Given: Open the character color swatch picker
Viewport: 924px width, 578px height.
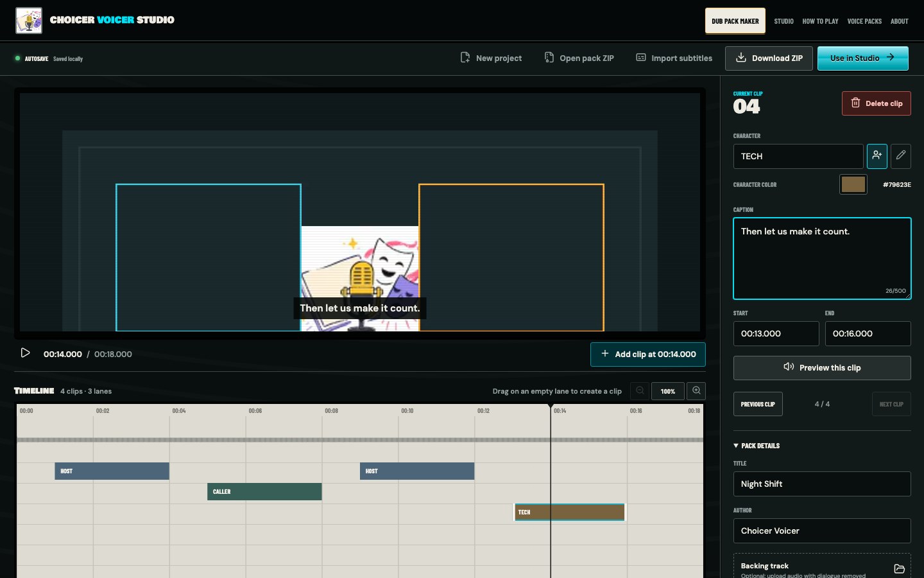Looking at the screenshot, I should (x=853, y=184).
